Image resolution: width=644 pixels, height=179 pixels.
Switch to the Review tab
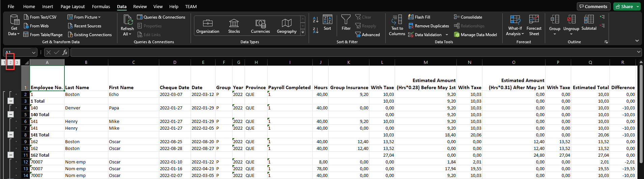click(x=140, y=6)
